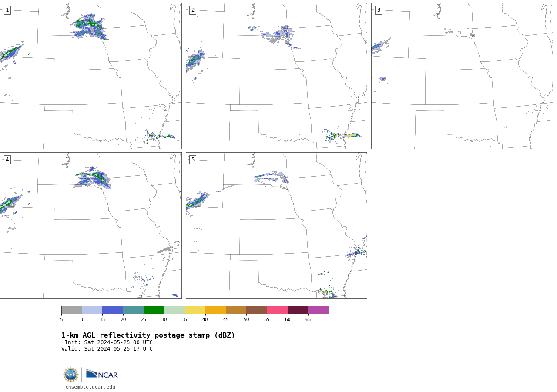Open ensemble member 3 reflectivity map
The width and height of the screenshot is (557, 392).
point(462,76)
